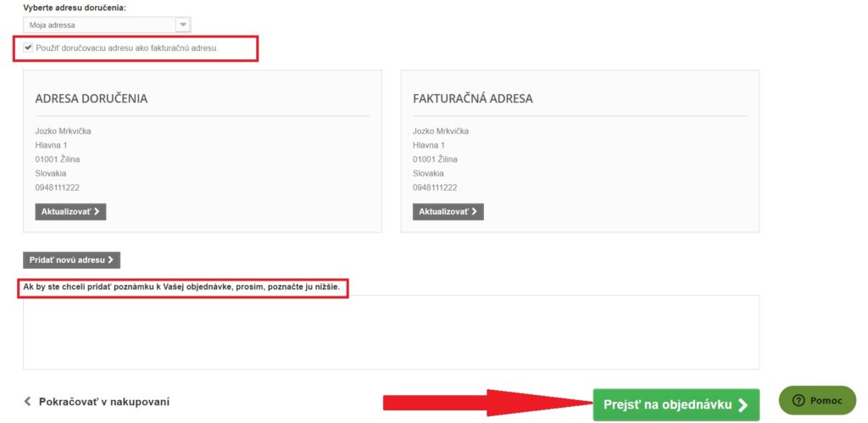Image resolution: width=868 pixels, height=423 pixels.
Task: Click 'Jozko Mrkvička' in the billing address
Action: click(441, 131)
